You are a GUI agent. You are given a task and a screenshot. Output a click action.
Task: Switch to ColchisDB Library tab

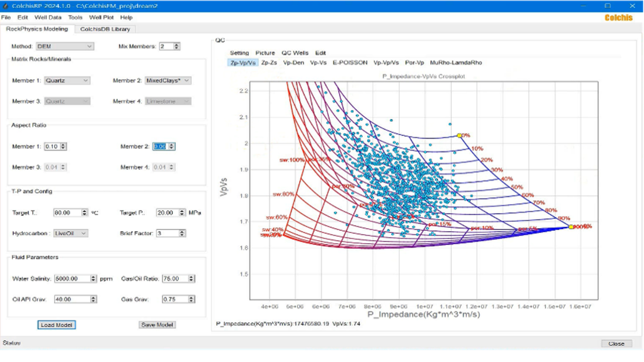[105, 29]
